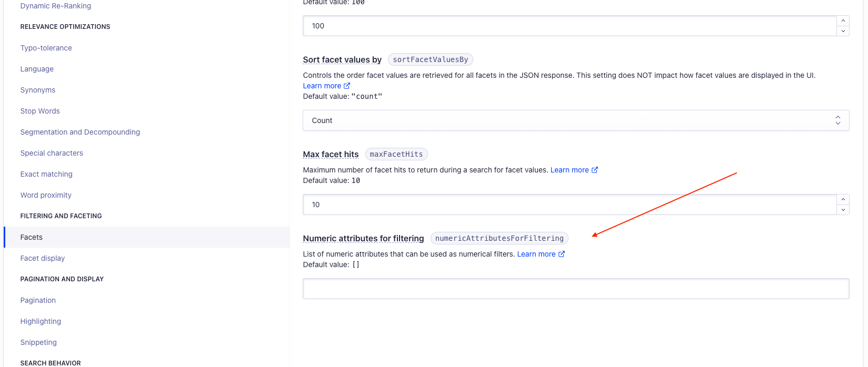This screenshot has width=868, height=367.
Task: Open Typo-tolerance in sidebar
Action: 46,48
